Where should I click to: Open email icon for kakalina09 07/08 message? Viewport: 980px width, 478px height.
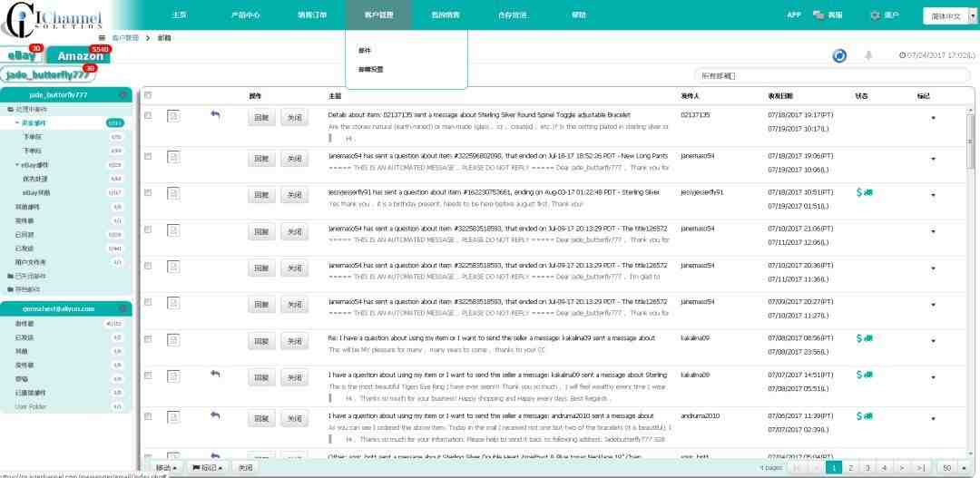[173, 339]
